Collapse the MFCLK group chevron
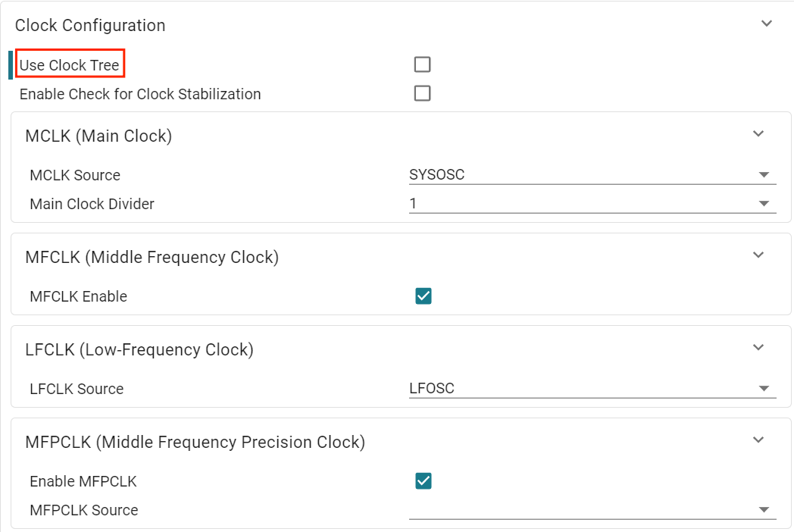Screen dimensions: 794x532 [758, 255]
